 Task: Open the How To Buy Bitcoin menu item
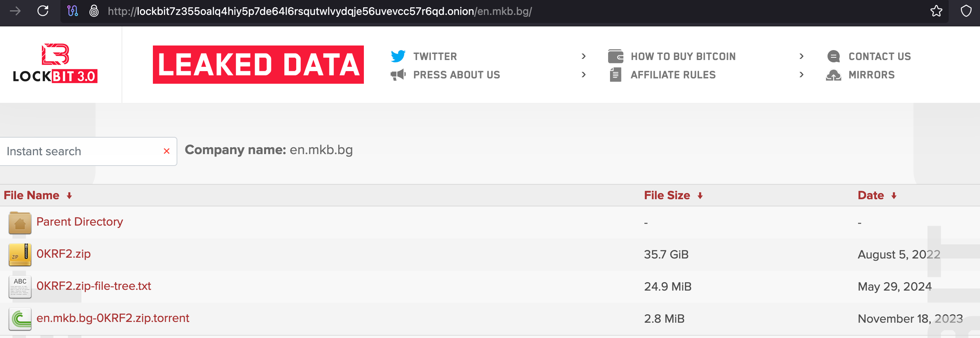(x=683, y=56)
